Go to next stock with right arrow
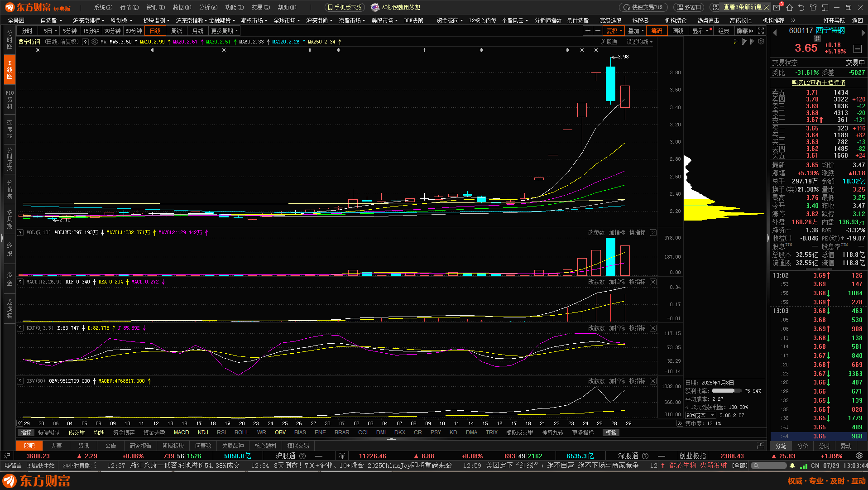The width and height of the screenshot is (868, 490). (863, 33)
